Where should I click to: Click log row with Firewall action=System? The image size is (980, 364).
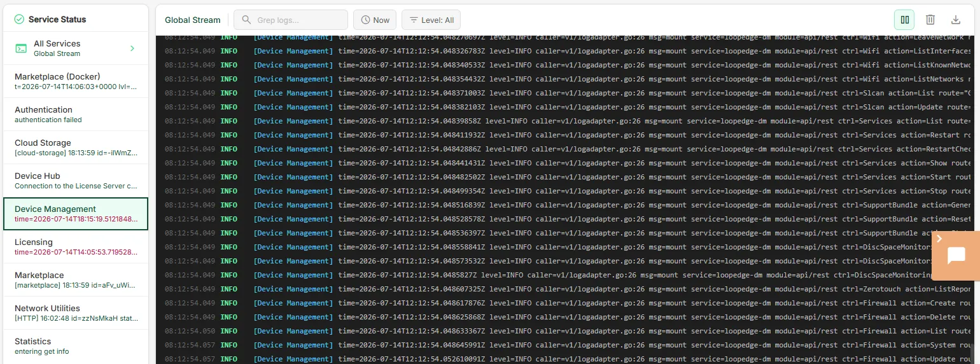[564, 345]
